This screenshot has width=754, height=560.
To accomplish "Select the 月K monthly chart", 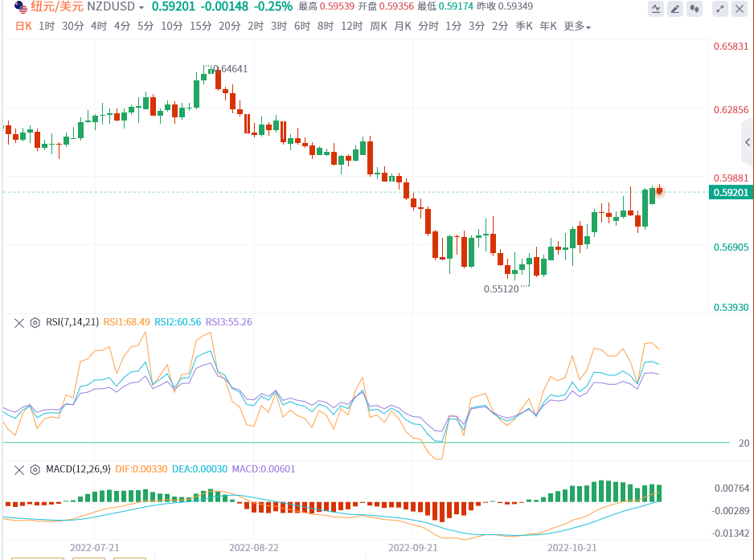I will tap(403, 26).
